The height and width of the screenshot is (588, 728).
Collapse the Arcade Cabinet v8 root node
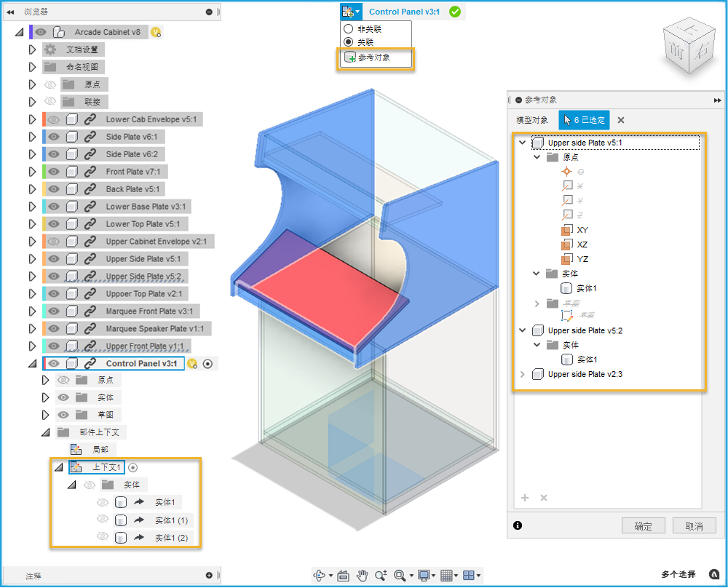click(x=19, y=32)
